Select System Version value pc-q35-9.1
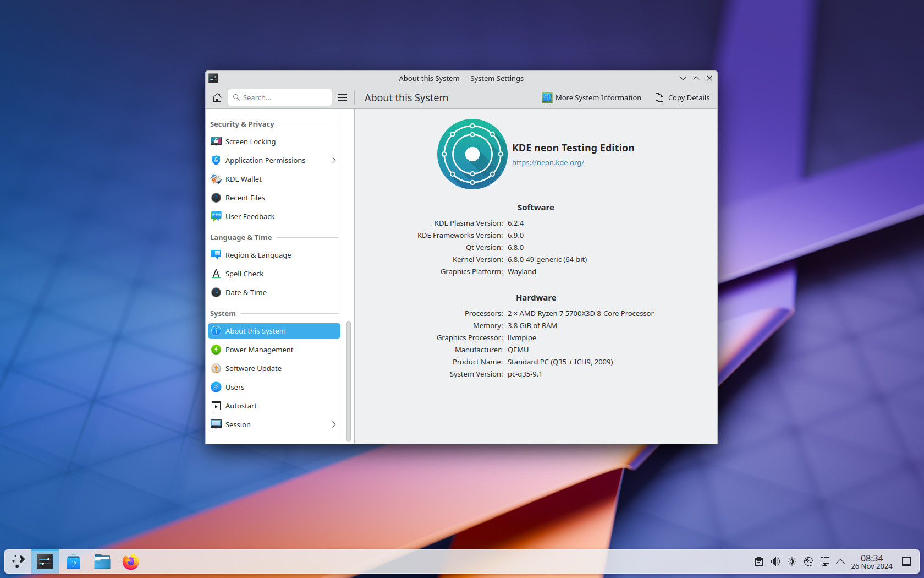Image resolution: width=924 pixels, height=578 pixels. 525,374
